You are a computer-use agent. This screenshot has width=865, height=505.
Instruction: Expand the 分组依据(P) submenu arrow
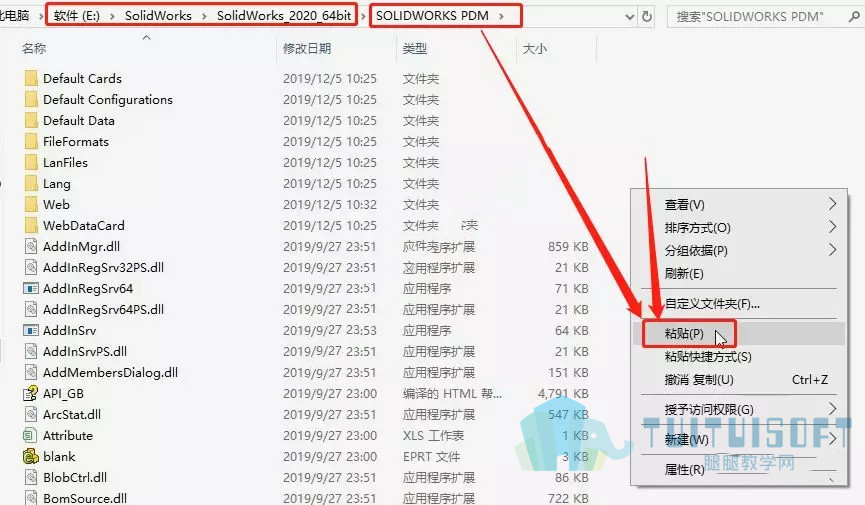(832, 250)
